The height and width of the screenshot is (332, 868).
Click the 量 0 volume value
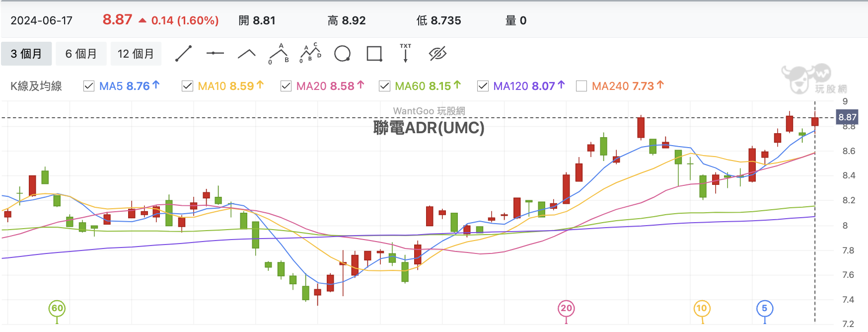516,20
